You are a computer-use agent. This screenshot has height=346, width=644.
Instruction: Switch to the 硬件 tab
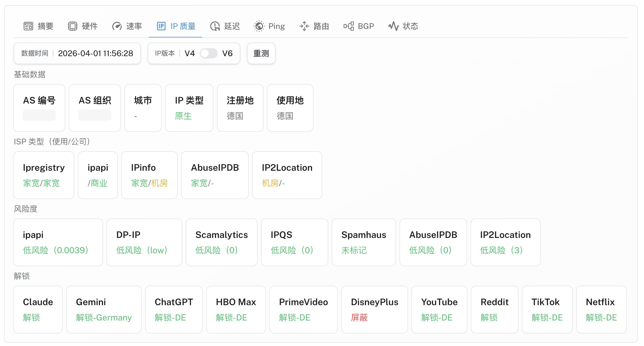(83, 26)
